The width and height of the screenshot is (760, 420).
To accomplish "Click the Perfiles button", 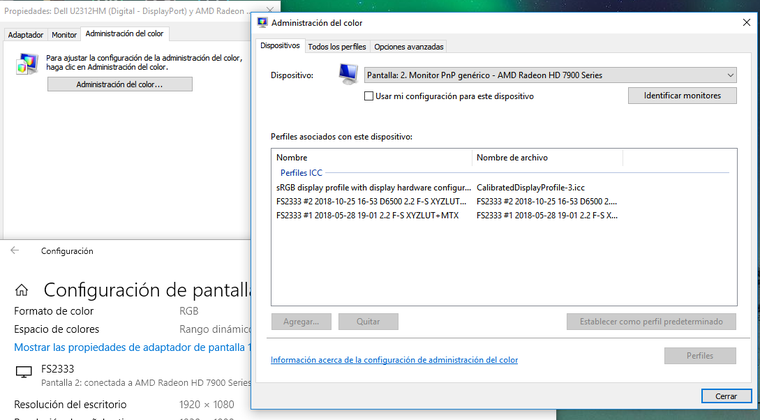I will click(x=700, y=356).
